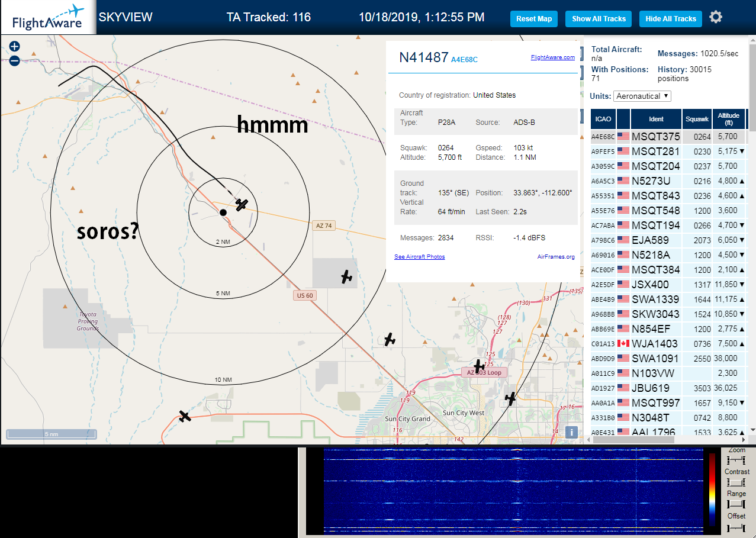Reset the map view
Screen dimensions: 756x538
[x=534, y=19]
